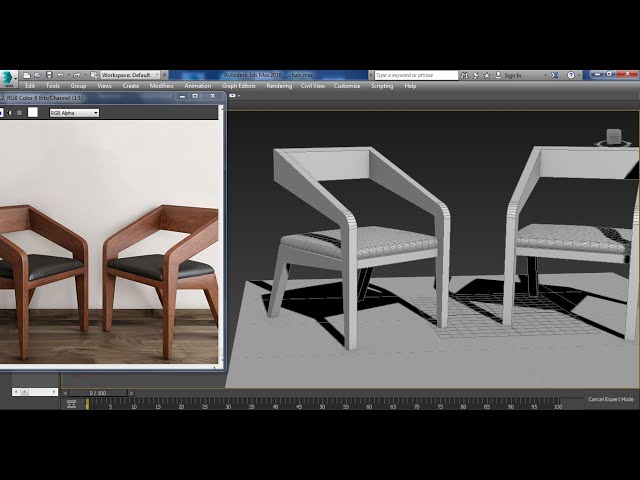Click the Autodesk Exchange X icon
Screen dimensions: 640x480
(x=555, y=75)
